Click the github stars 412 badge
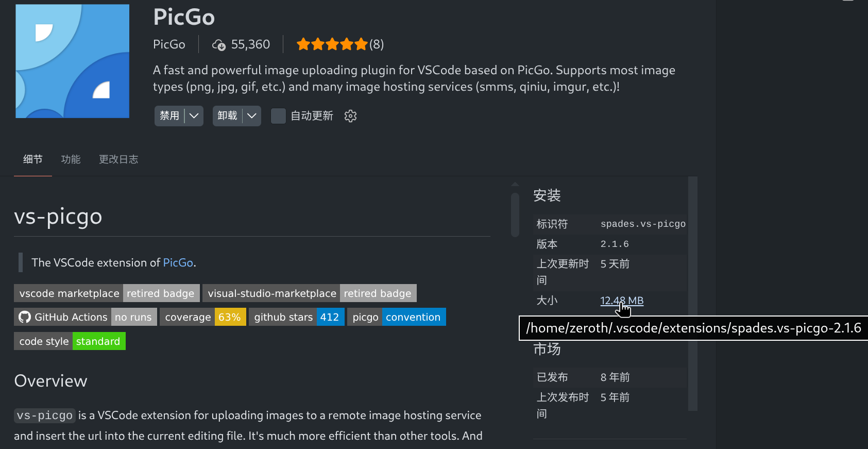The height and width of the screenshot is (449, 868). click(296, 317)
